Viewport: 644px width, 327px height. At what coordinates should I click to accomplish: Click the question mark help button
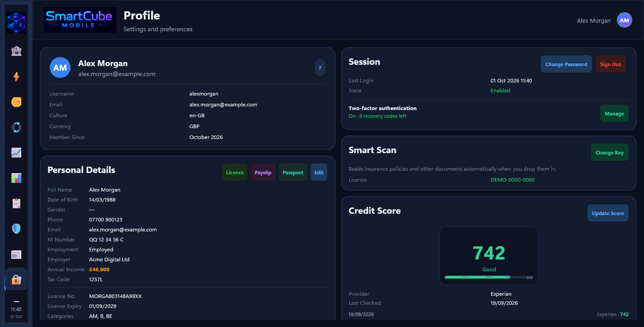320,68
